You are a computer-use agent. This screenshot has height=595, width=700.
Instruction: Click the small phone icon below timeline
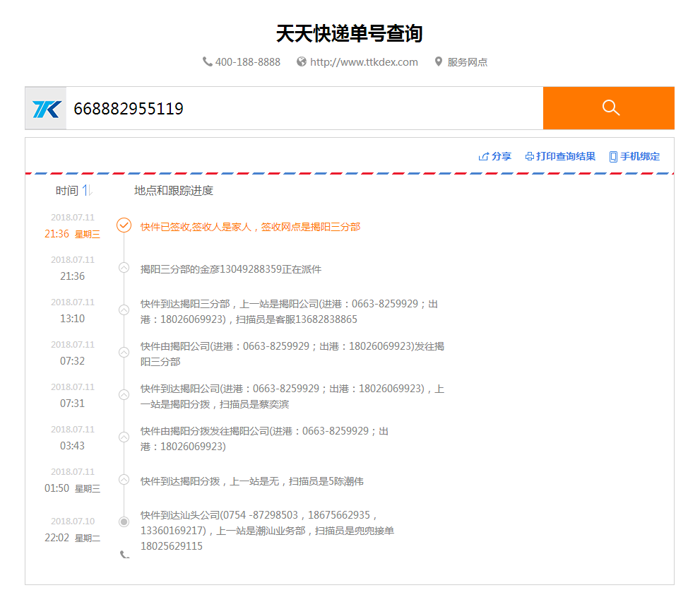124,554
